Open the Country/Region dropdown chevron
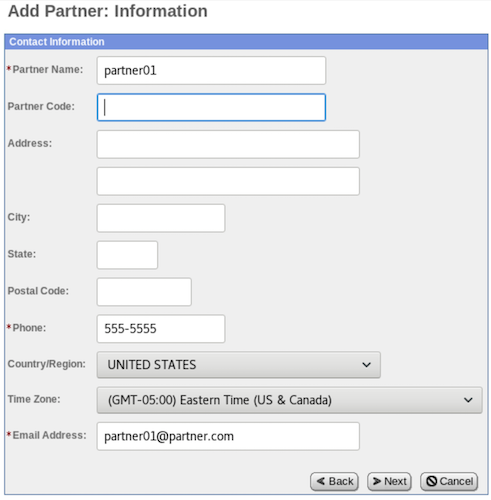 coord(366,365)
